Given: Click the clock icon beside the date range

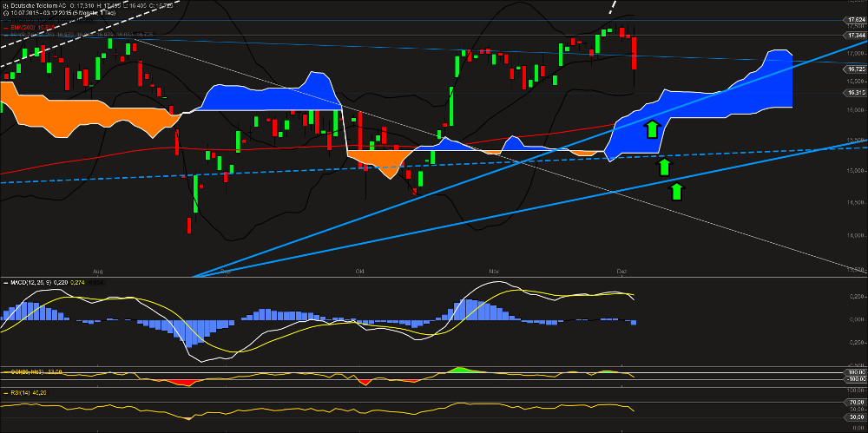Looking at the screenshot, I should (5, 13).
